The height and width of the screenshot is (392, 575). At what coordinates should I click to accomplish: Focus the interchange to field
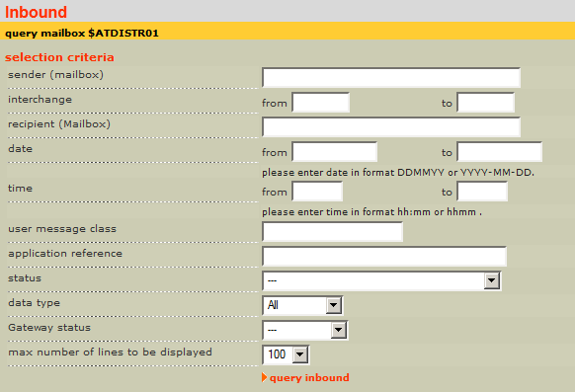485,103
